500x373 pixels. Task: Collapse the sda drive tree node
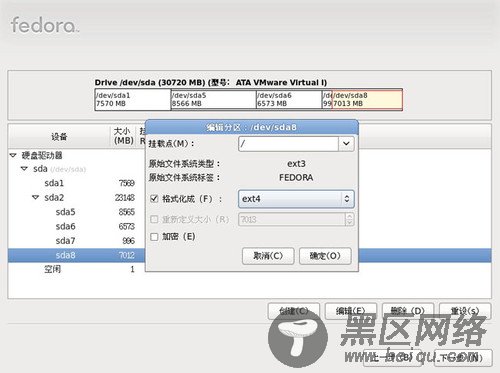[24, 169]
